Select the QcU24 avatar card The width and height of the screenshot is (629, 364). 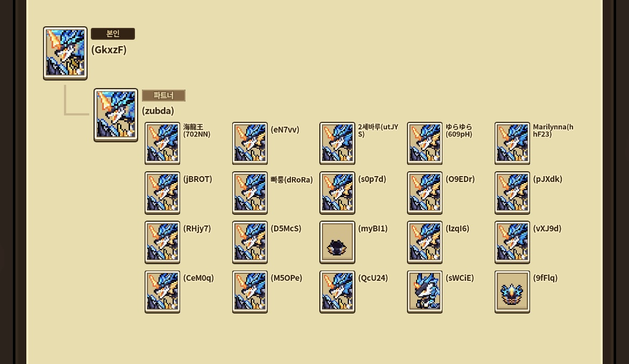[337, 292]
